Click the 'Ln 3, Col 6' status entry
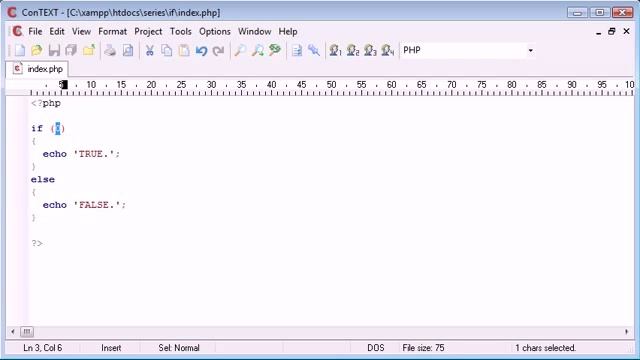The width and height of the screenshot is (640, 360). tap(42, 348)
